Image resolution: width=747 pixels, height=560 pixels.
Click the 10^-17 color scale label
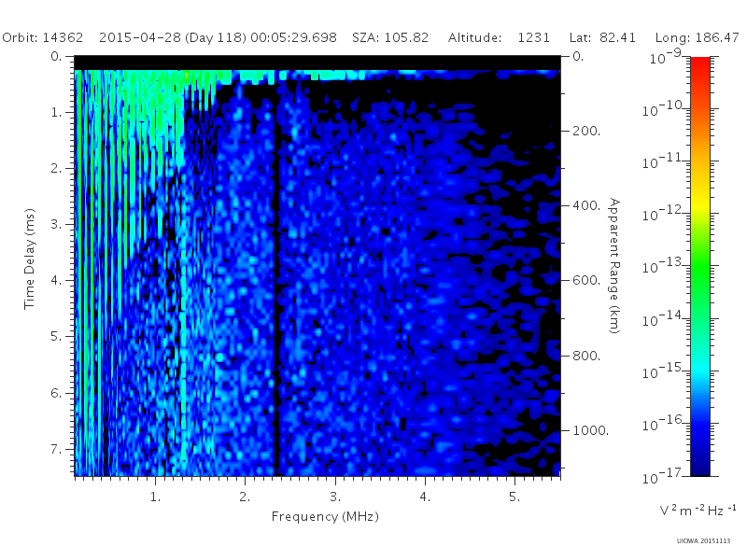663,475
